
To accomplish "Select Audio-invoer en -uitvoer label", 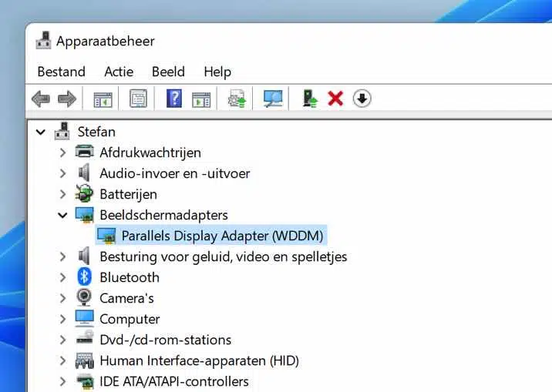I will [x=174, y=173].
